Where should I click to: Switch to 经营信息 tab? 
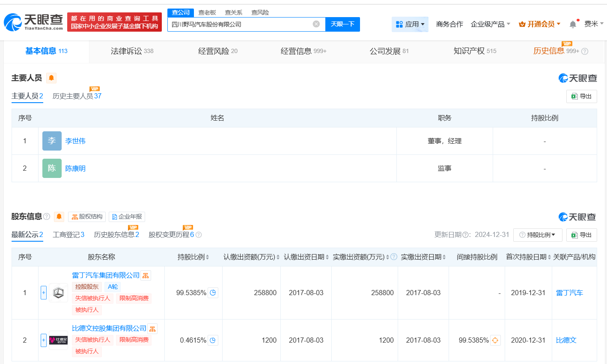coord(303,51)
